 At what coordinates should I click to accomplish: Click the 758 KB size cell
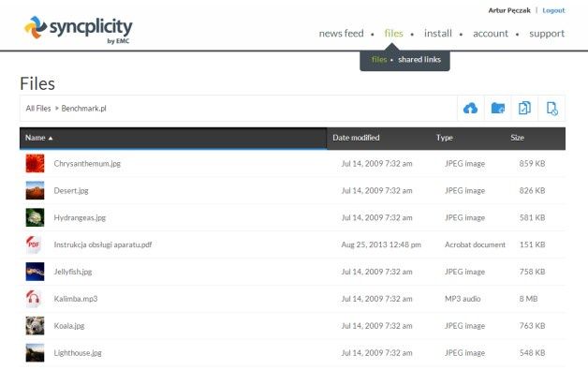coord(532,272)
